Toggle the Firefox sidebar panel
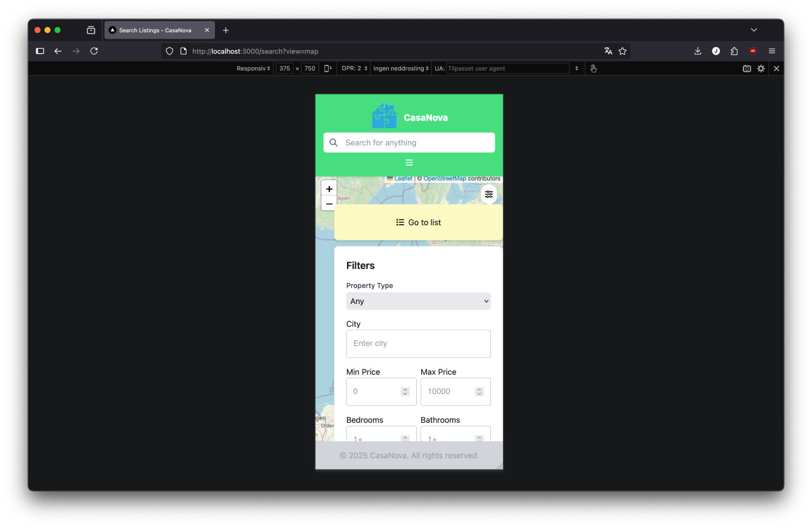The width and height of the screenshot is (812, 528). click(x=40, y=51)
